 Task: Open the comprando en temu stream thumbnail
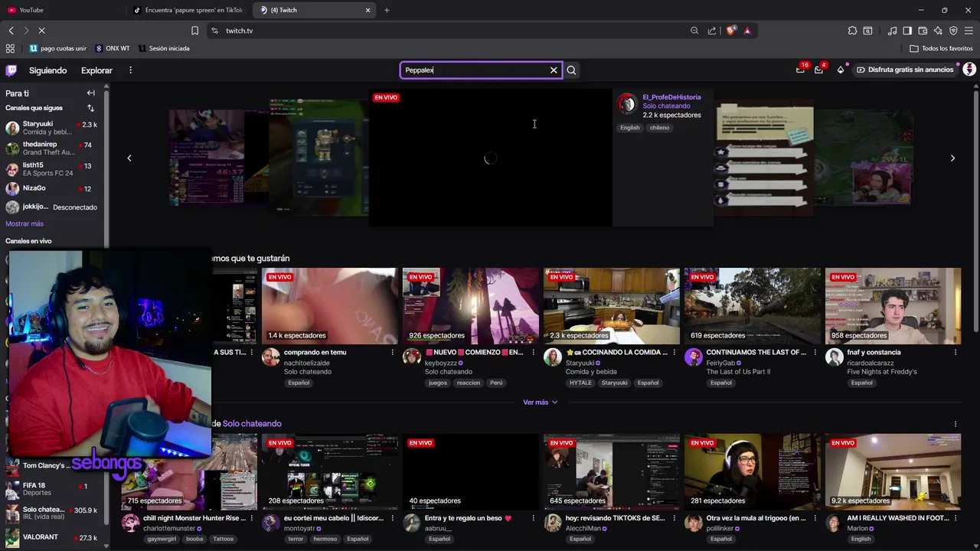pos(330,306)
